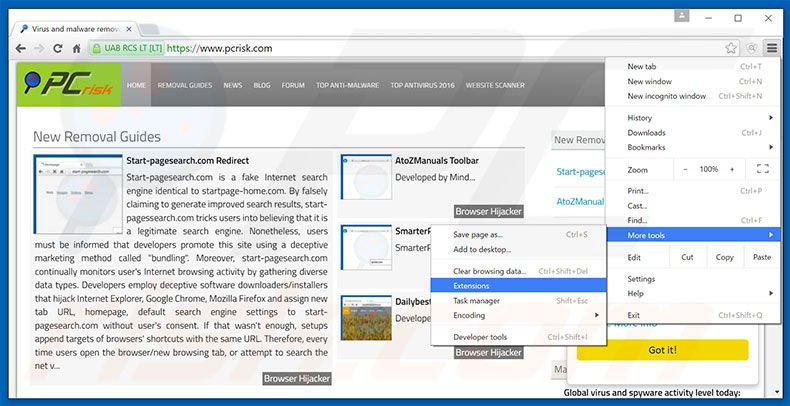The height and width of the screenshot is (406, 790).
Task: Expand Encoding submenu
Action: [x=518, y=315]
